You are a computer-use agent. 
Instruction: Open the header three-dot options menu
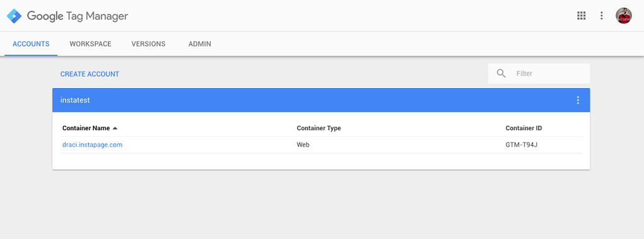click(601, 16)
